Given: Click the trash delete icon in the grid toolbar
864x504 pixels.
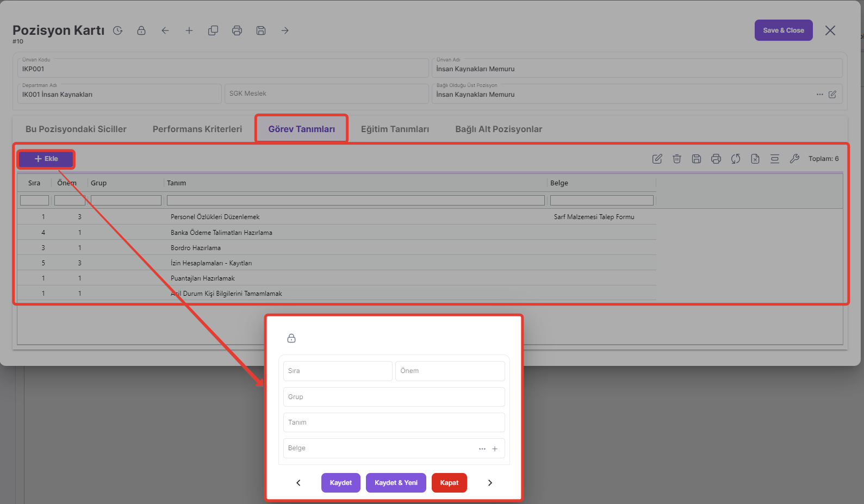Looking at the screenshot, I should (x=677, y=159).
